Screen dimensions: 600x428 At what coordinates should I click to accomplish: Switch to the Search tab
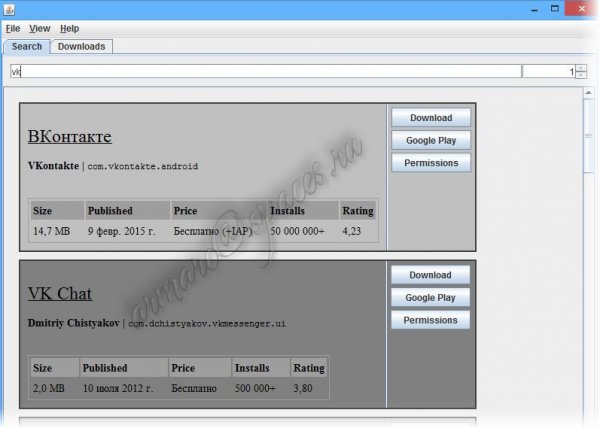[x=27, y=47]
